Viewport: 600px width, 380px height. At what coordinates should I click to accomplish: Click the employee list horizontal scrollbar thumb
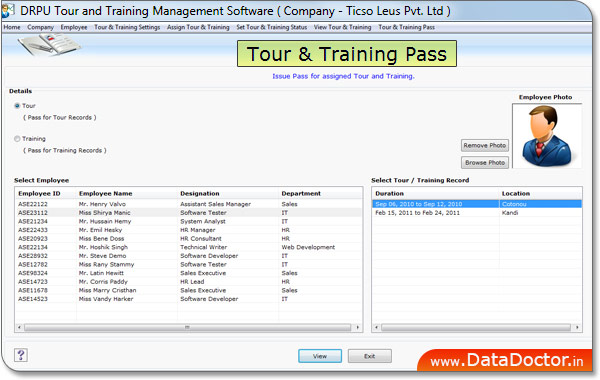click(188, 328)
